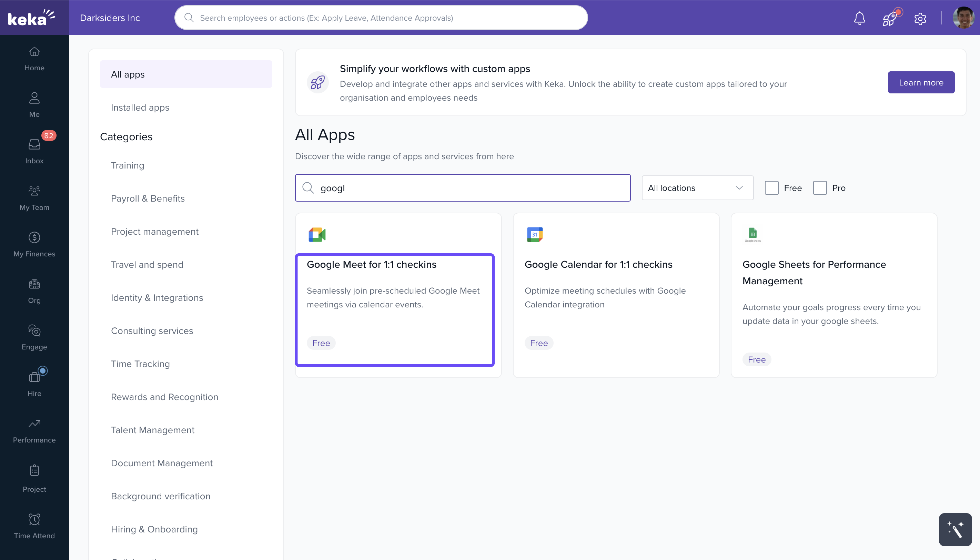
Task: Click the Learn more button
Action: (x=921, y=82)
